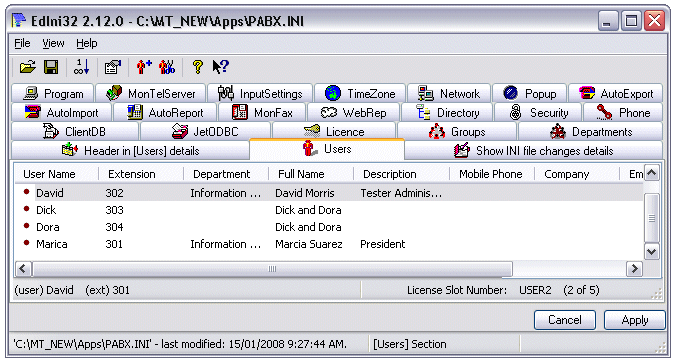Image resolution: width=676 pixels, height=362 pixels.
Task: Select the TimeZone tab
Action: coord(360,93)
